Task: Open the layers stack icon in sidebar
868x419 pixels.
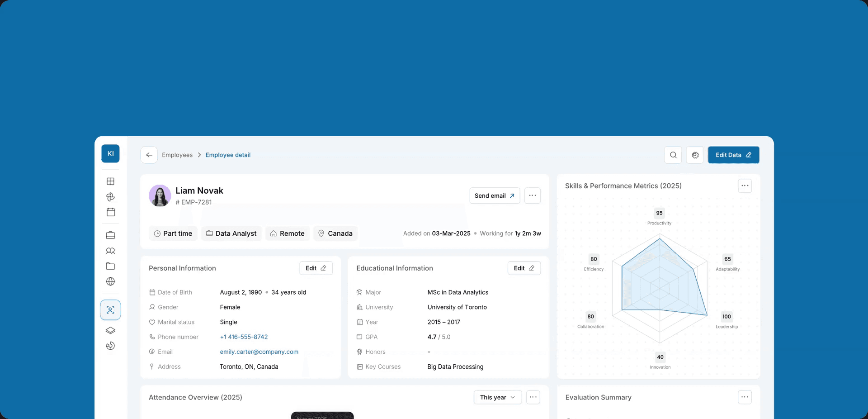Action: pyautogui.click(x=110, y=330)
